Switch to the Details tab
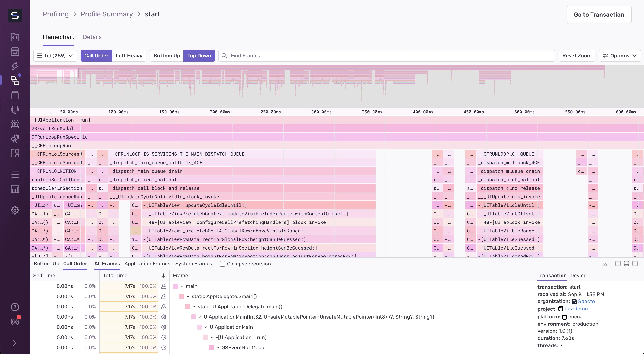The image size is (644, 354). point(92,37)
